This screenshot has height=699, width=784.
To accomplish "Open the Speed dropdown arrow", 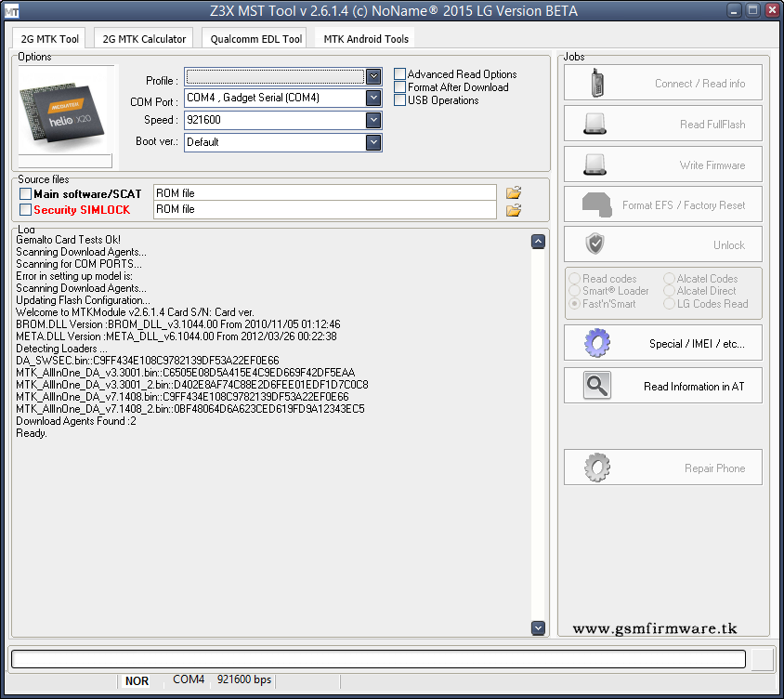I will (x=373, y=120).
